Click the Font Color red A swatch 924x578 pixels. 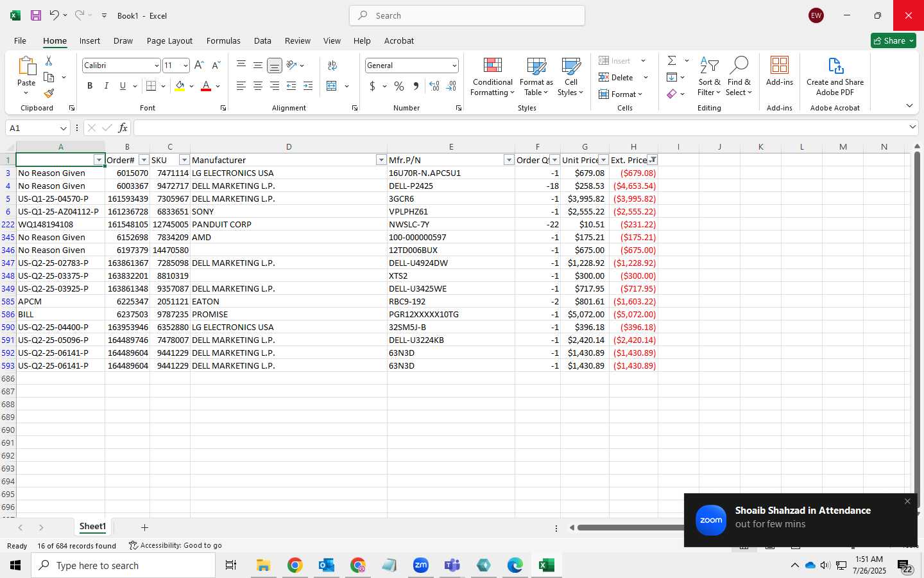coord(206,86)
